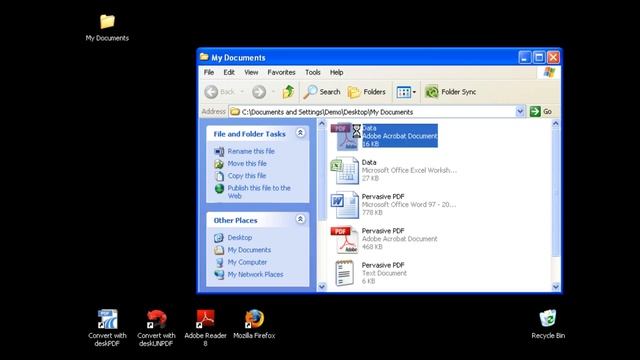Click file list scrollbar up arrow

[556, 123]
